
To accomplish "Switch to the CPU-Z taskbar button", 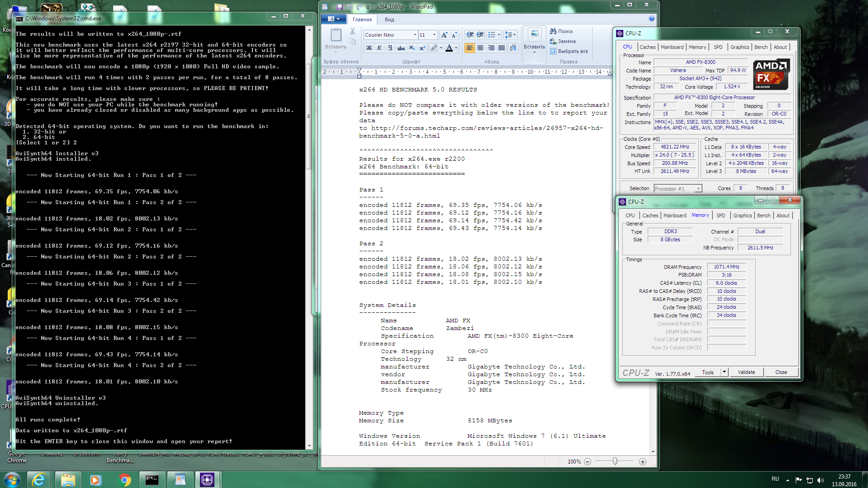I will click(x=207, y=479).
